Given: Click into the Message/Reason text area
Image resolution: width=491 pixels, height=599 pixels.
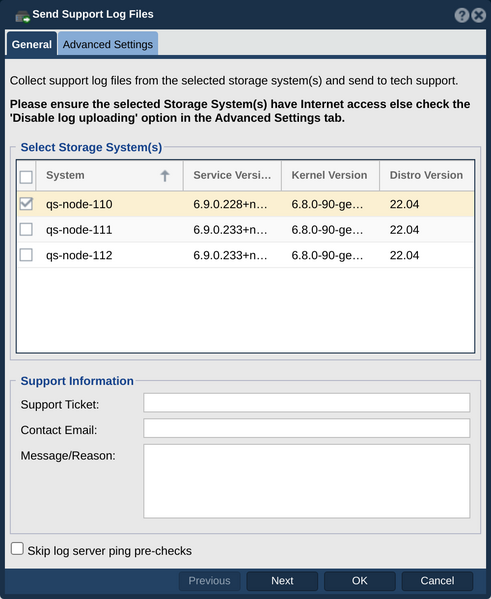Looking at the screenshot, I should [x=306, y=481].
